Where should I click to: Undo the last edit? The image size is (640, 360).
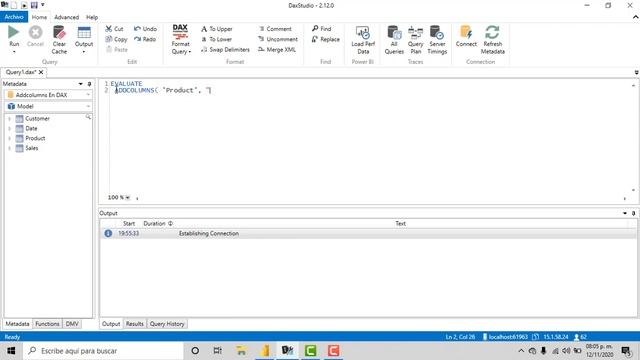tap(145, 29)
